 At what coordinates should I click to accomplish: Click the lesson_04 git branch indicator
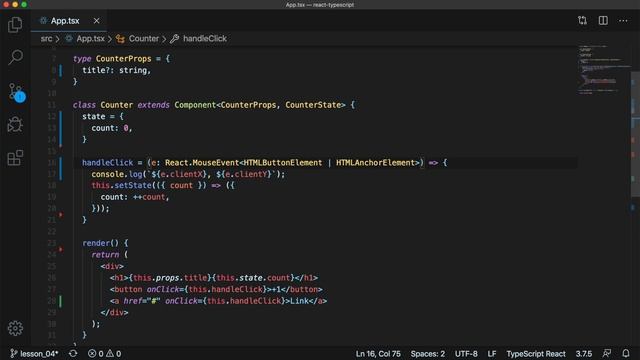click(x=34, y=353)
